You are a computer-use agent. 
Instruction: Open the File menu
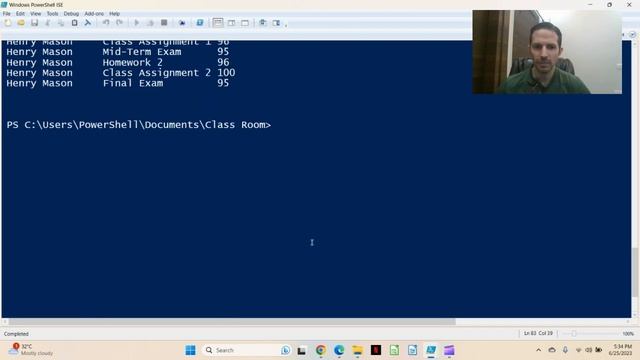click(x=7, y=13)
